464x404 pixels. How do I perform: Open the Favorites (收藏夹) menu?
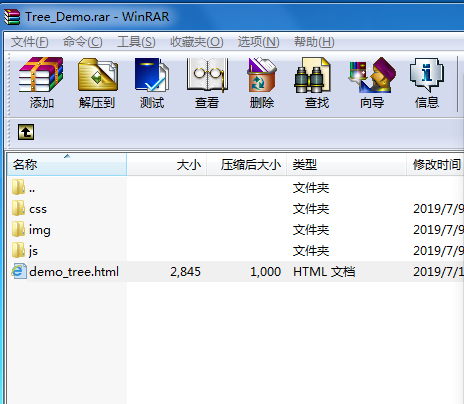197,42
